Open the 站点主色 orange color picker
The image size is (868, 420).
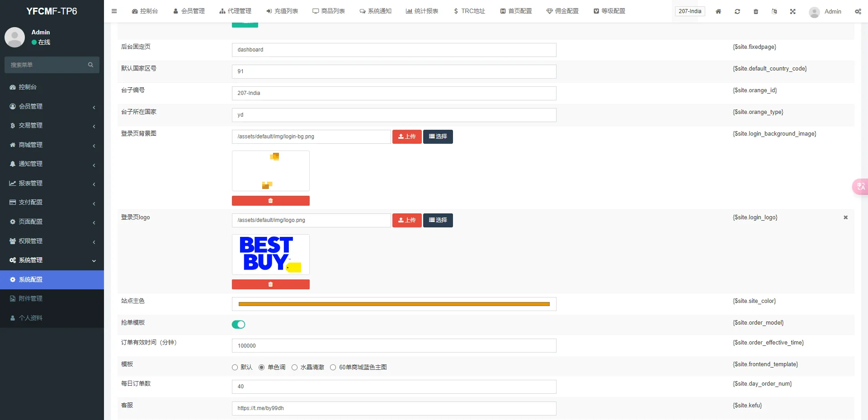point(394,304)
